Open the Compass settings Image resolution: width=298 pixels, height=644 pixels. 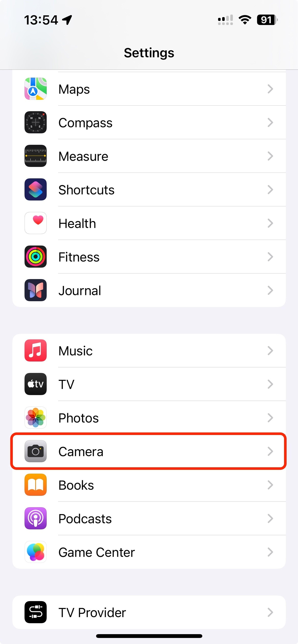(x=149, y=122)
